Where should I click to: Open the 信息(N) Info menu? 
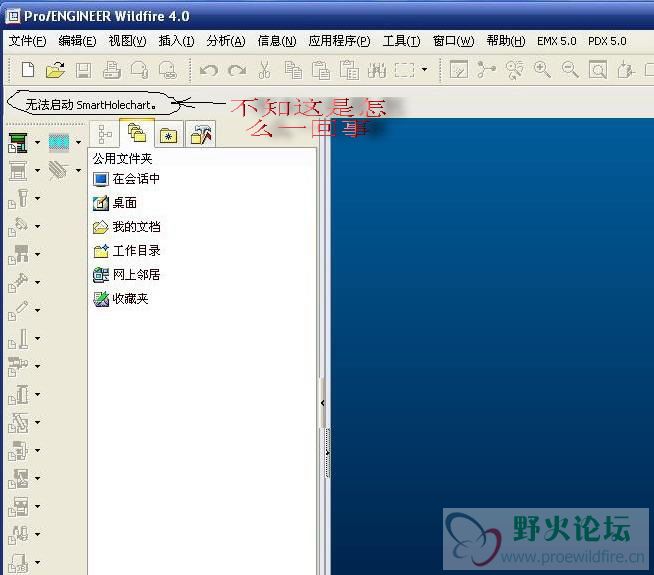pyautogui.click(x=277, y=41)
